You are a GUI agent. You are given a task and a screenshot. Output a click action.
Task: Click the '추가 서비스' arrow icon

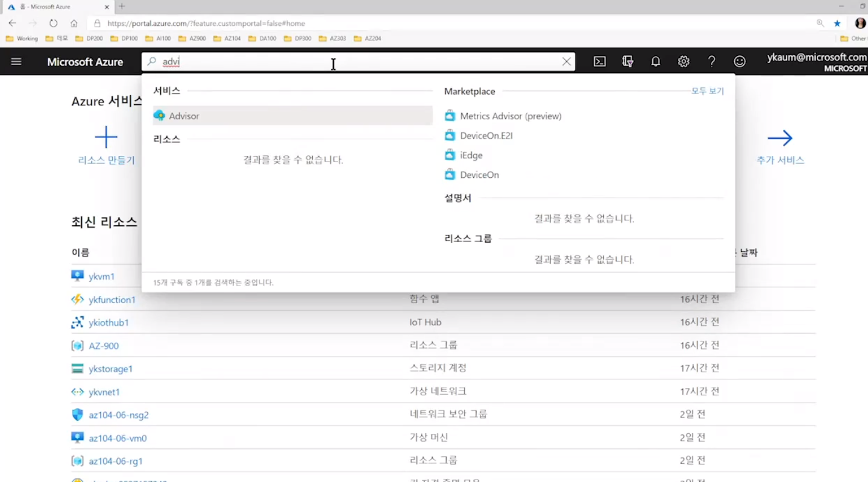(780, 138)
